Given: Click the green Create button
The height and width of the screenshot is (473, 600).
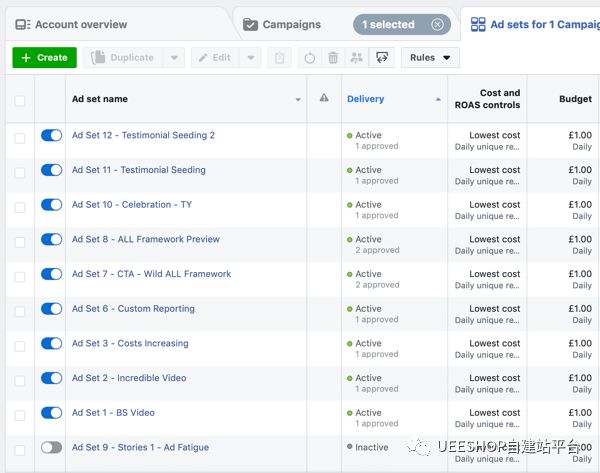Looking at the screenshot, I should tap(43, 58).
